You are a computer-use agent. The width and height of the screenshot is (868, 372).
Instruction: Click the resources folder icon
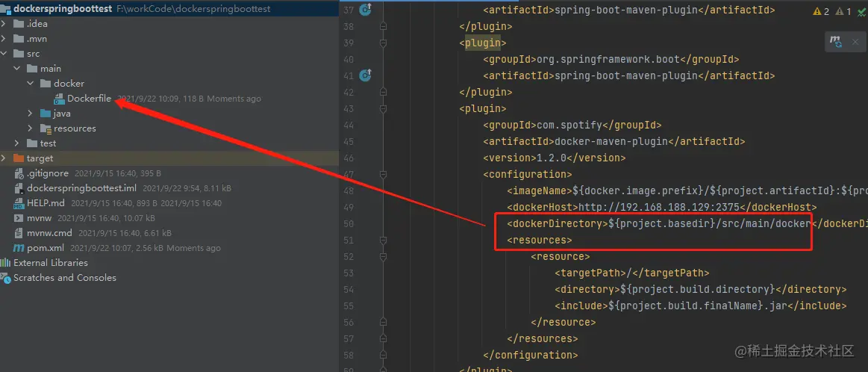click(x=46, y=128)
